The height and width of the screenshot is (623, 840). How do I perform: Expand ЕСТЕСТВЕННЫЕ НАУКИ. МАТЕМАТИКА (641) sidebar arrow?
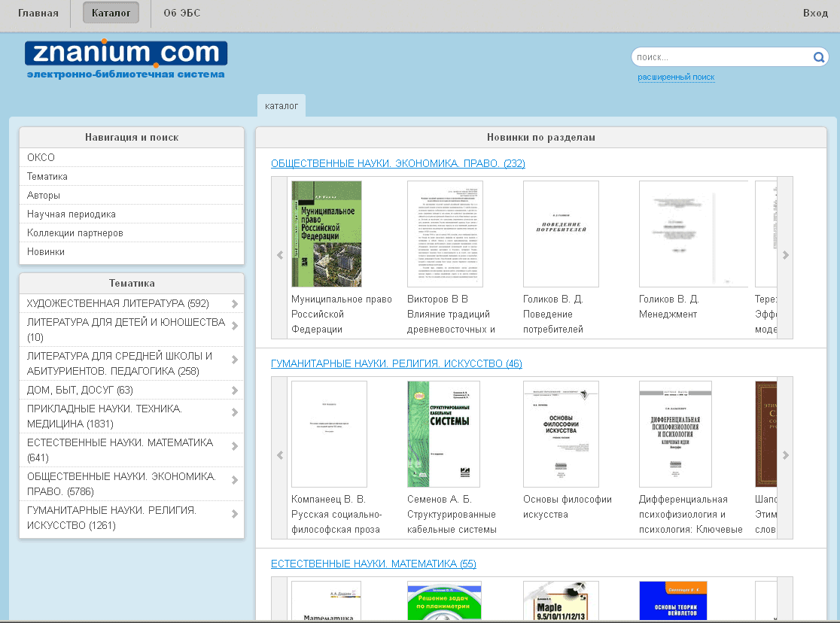[x=235, y=446]
